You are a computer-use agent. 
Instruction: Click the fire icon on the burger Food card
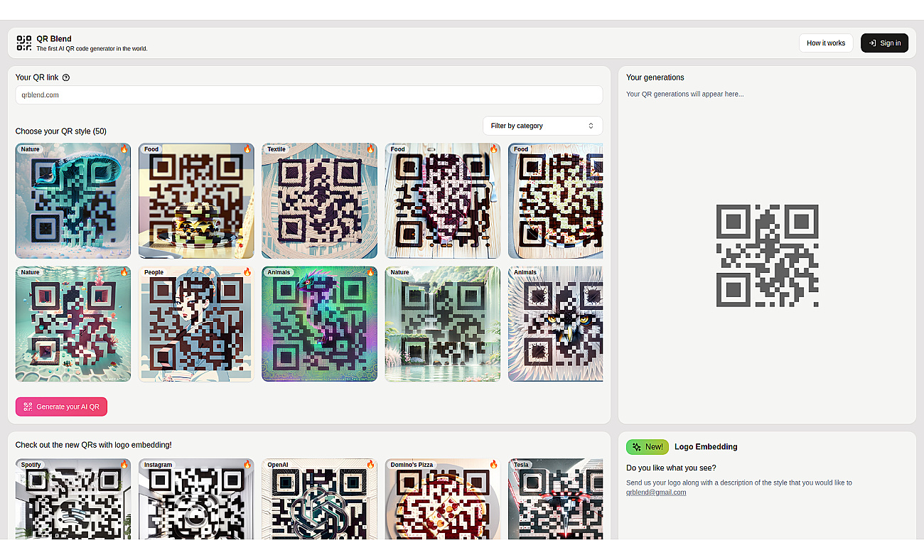[x=247, y=149]
